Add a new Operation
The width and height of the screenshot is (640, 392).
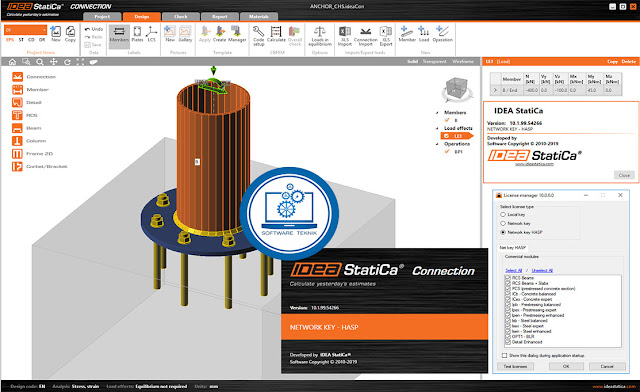click(442, 33)
